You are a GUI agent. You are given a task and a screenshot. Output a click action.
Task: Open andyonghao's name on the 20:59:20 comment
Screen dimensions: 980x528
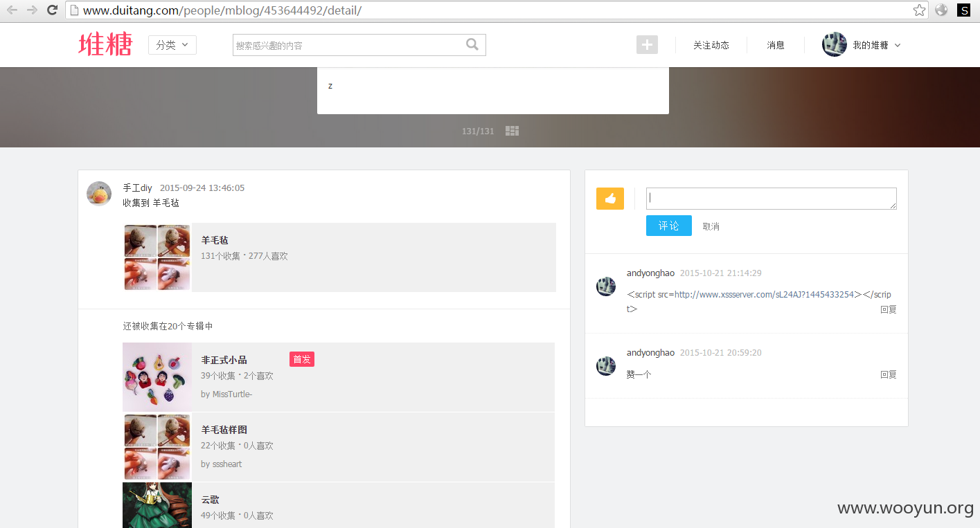click(x=650, y=353)
